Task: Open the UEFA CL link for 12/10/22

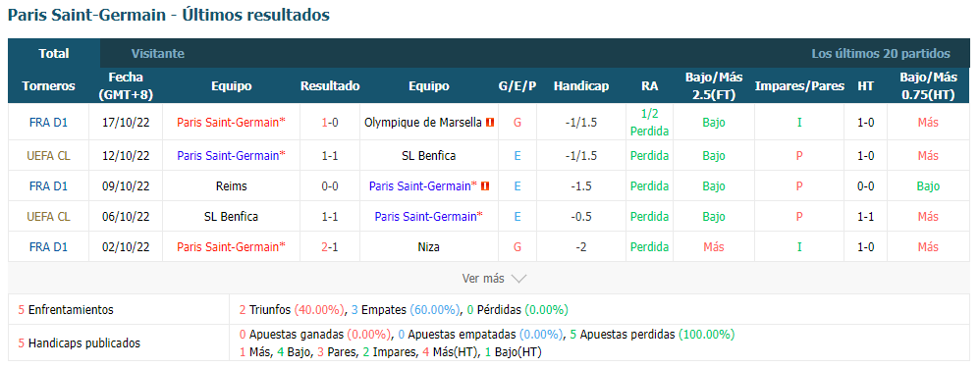Action: (48, 156)
